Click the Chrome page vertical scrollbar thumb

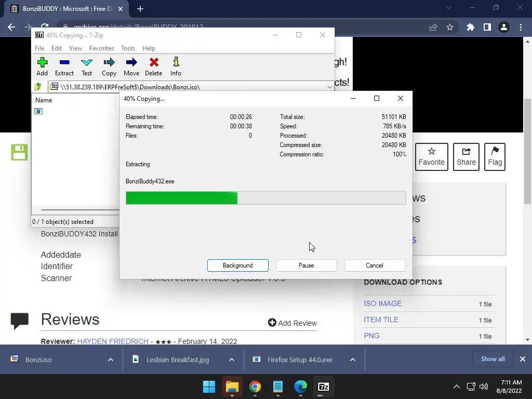coord(527,151)
